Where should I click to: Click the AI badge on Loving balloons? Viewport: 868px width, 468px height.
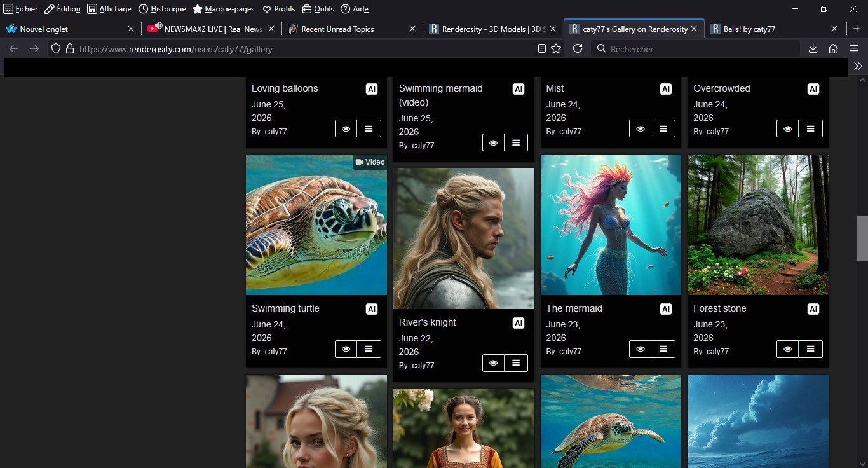pos(372,89)
